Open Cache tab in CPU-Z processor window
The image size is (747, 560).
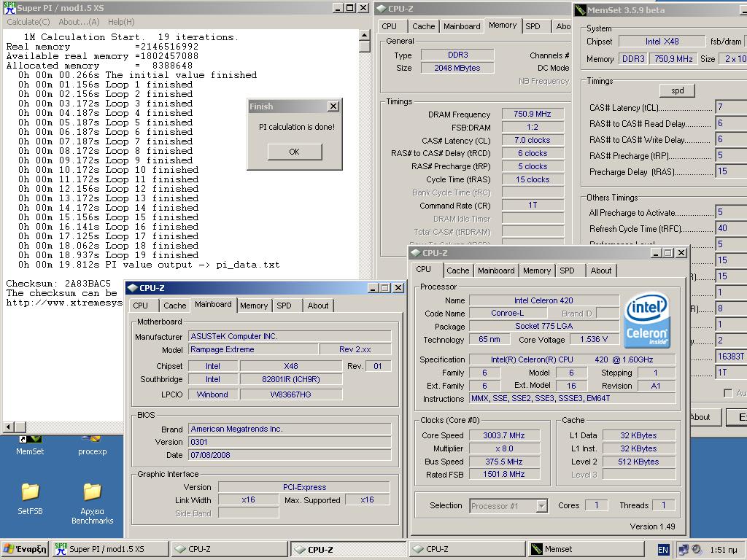coord(458,271)
